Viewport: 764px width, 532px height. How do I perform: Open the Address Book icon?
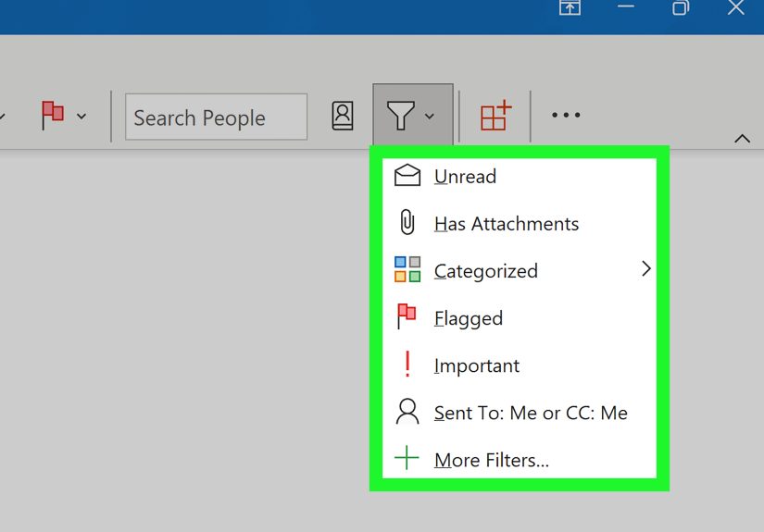342,116
